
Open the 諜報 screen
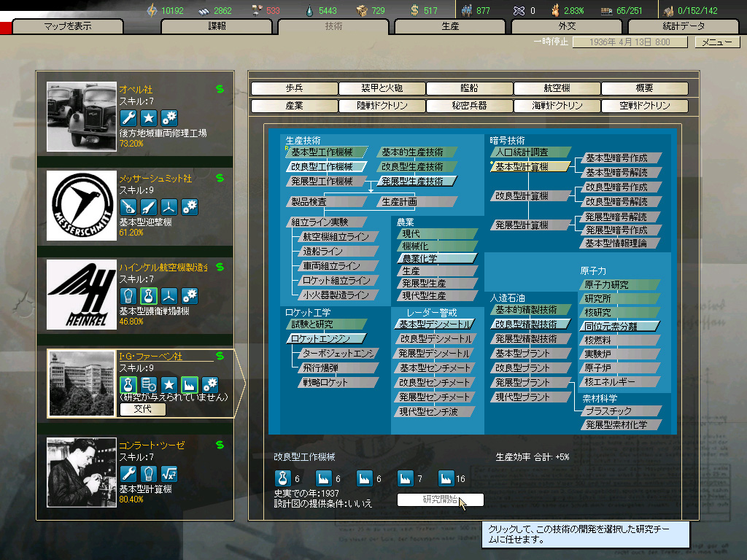point(217,26)
